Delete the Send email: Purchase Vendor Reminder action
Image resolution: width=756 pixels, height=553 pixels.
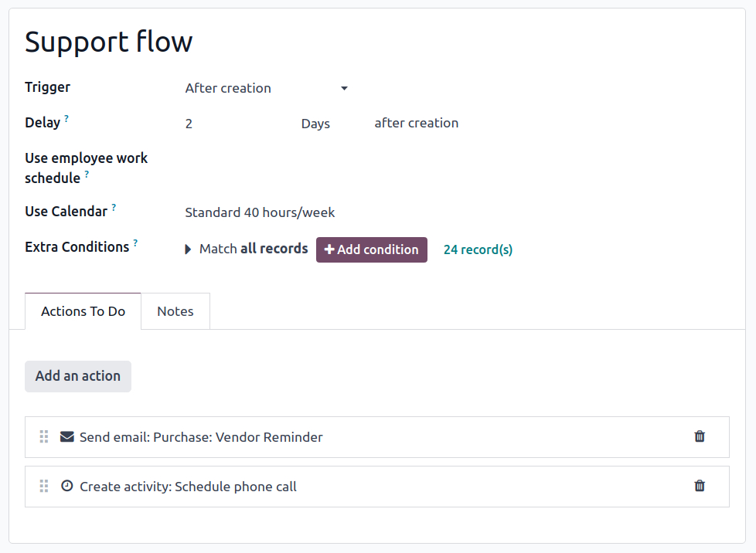coord(699,436)
